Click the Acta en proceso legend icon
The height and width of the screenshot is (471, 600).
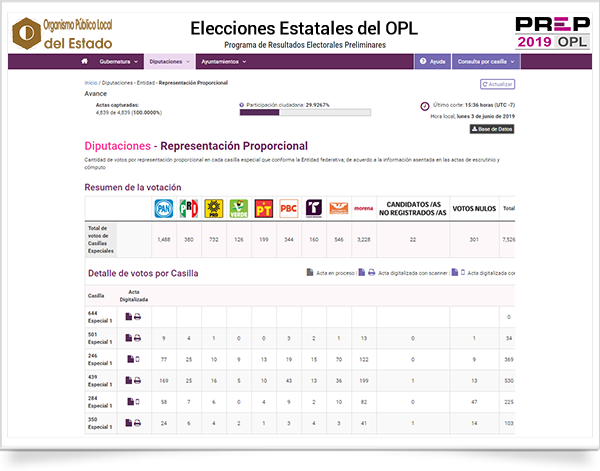310,272
